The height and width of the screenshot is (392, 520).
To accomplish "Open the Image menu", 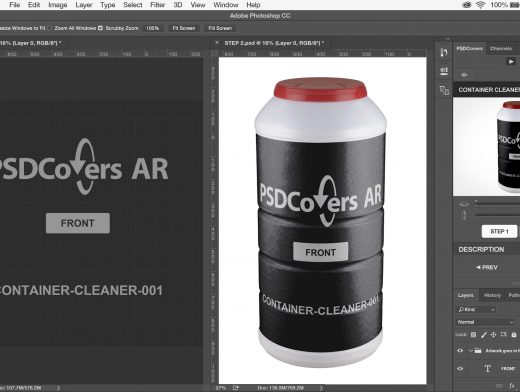I will pyautogui.click(x=58, y=5).
